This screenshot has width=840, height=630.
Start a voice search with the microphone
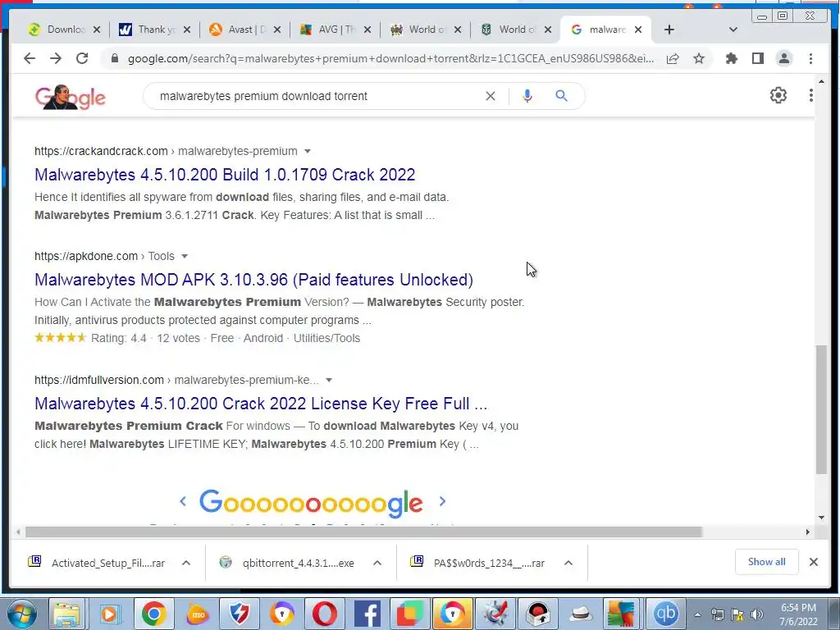click(x=527, y=96)
